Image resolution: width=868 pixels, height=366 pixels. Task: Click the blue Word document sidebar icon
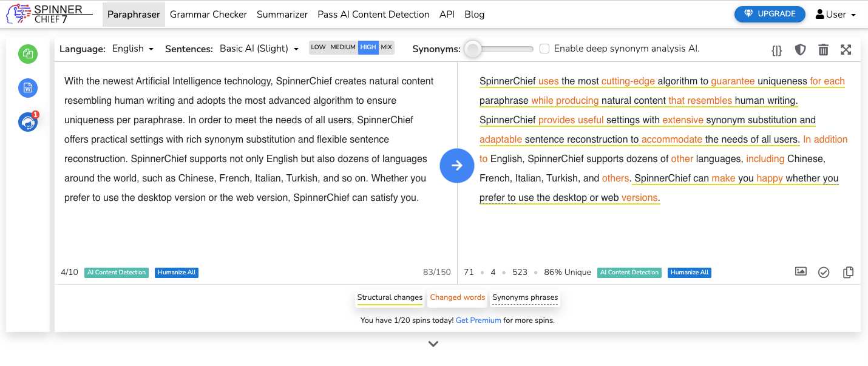pos(28,88)
